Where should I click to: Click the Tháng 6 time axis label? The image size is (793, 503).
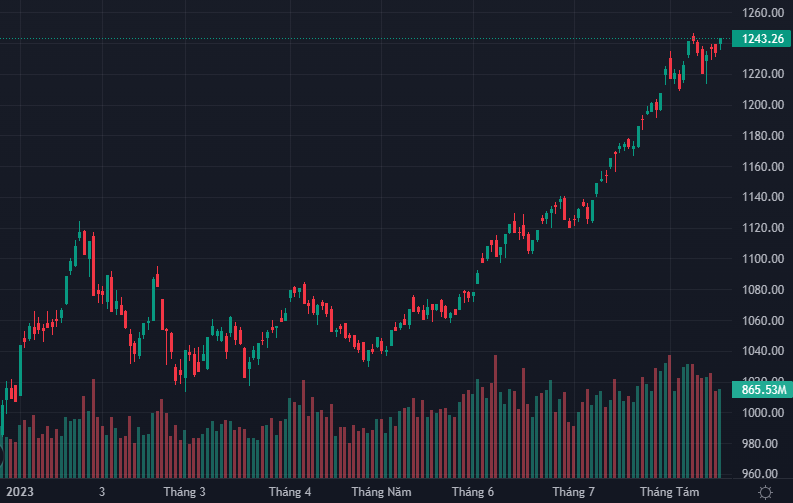click(x=473, y=492)
